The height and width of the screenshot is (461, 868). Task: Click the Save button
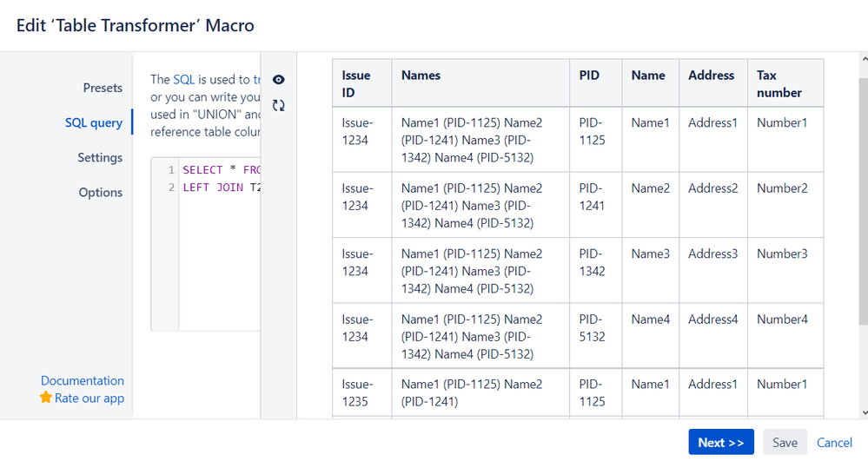[785, 442]
